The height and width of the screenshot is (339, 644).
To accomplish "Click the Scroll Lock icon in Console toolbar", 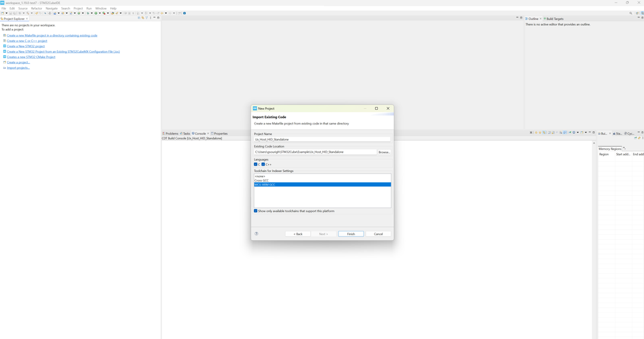I will pyautogui.click(x=553, y=133).
